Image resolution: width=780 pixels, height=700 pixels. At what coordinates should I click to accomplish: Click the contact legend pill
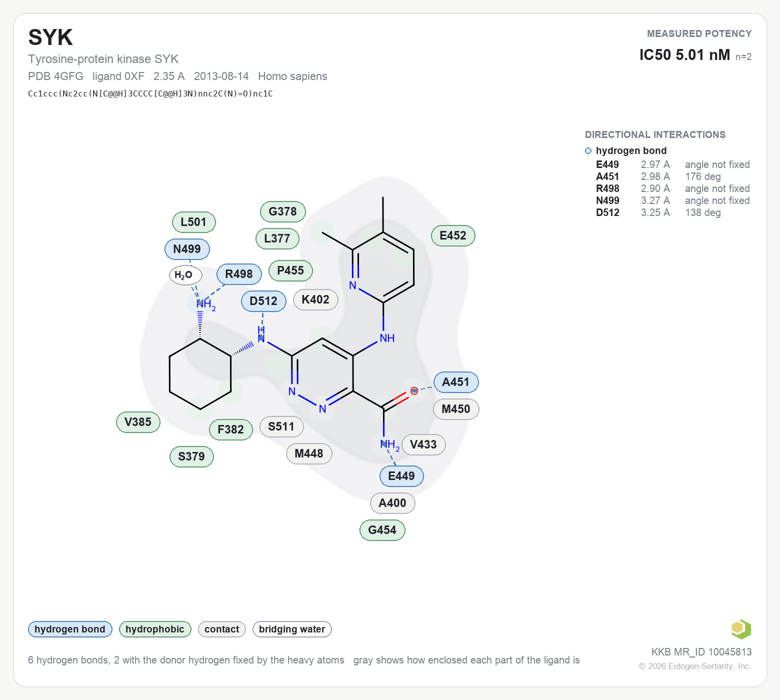pyautogui.click(x=222, y=629)
